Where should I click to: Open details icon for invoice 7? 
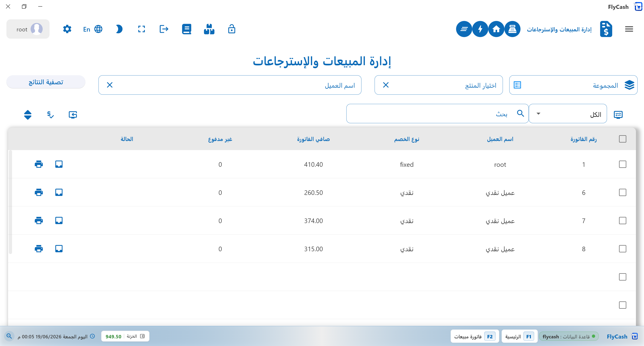(59, 221)
